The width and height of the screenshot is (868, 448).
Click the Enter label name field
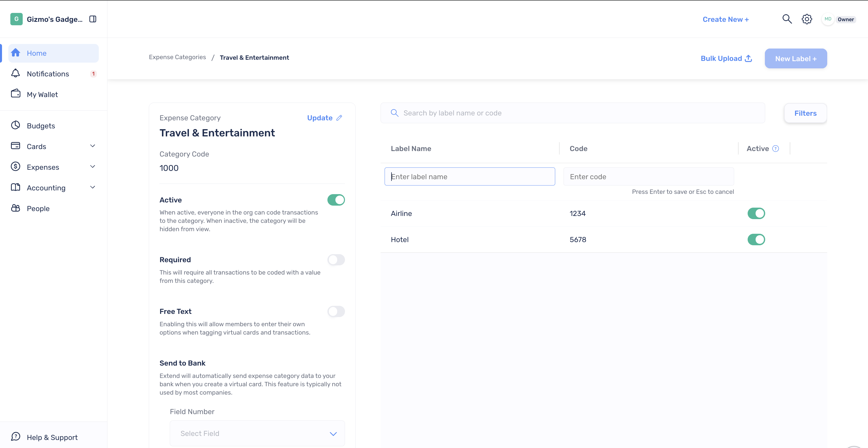[x=469, y=177]
